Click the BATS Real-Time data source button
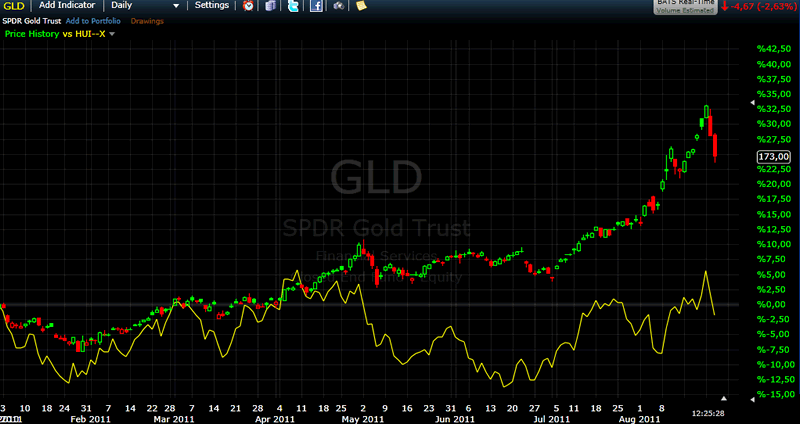800x424 pixels. click(685, 6)
